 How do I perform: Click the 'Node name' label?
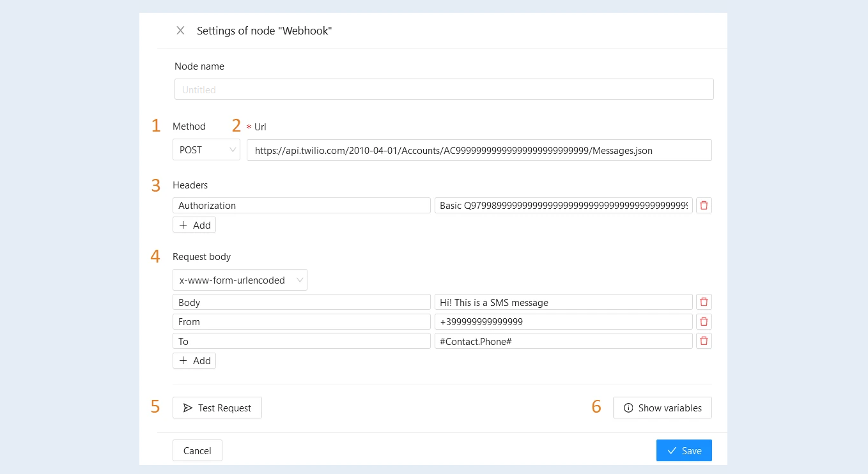(199, 66)
